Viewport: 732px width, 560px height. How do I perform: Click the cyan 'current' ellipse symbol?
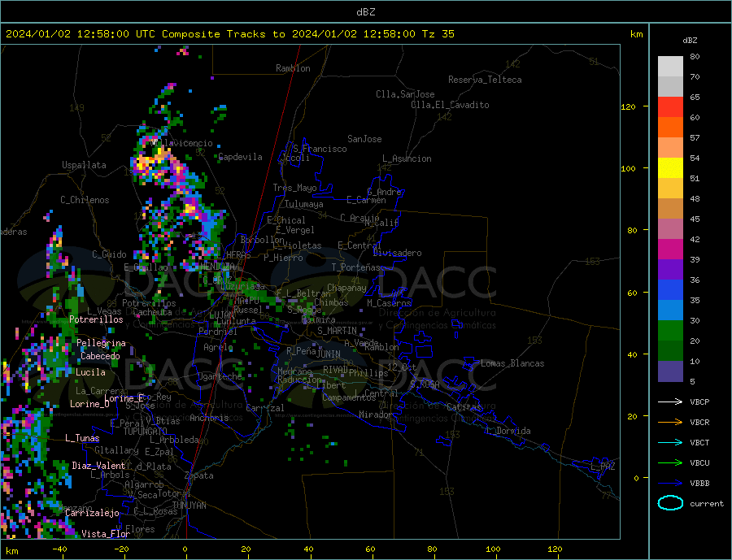click(670, 503)
